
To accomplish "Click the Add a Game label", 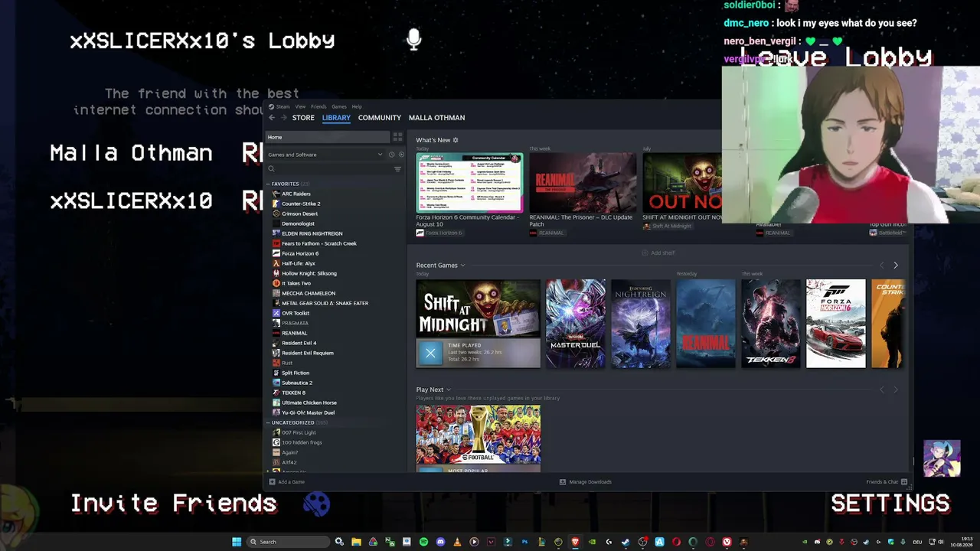I will [x=292, y=482].
